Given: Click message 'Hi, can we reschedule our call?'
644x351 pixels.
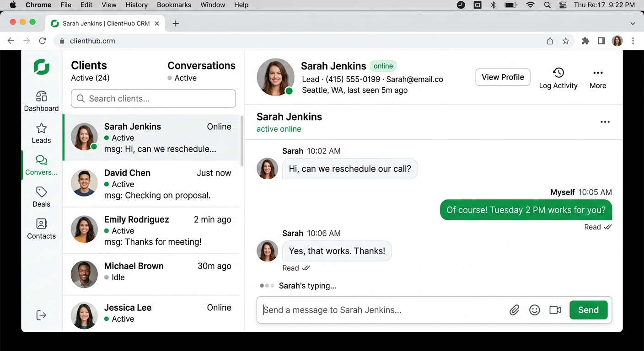Looking at the screenshot, I should [350, 169].
